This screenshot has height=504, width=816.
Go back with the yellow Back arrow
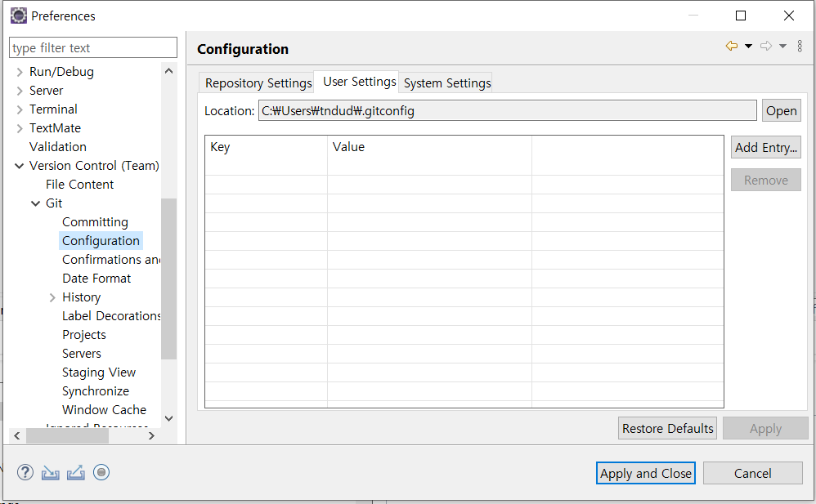tap(732, 46)
